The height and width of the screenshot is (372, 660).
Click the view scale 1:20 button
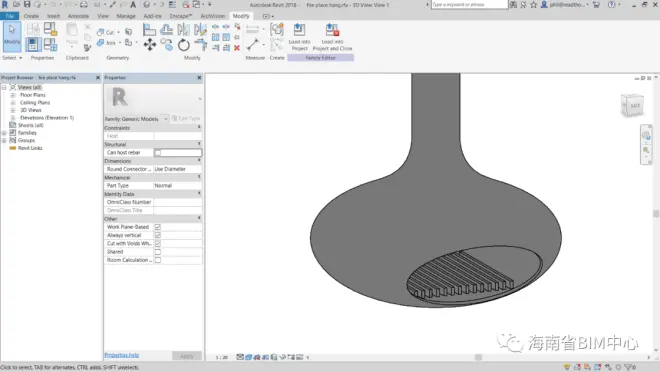point(222,357)
